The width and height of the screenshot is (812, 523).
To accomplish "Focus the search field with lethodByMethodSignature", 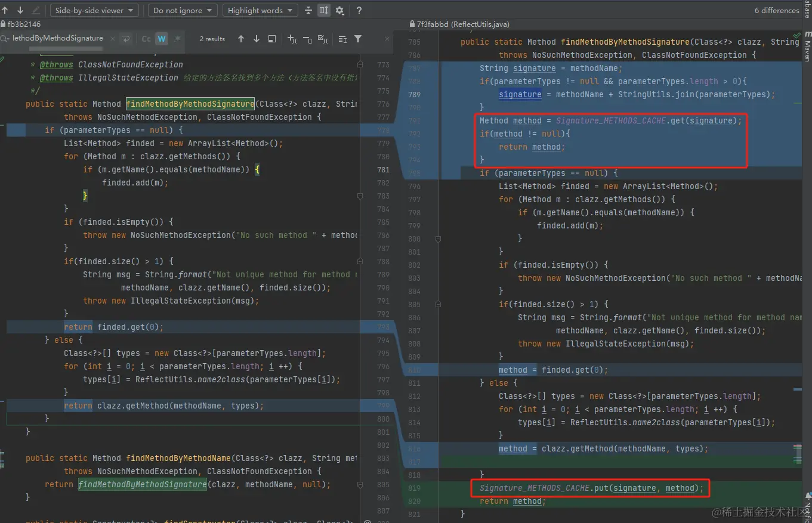I will tap(58, 38).
